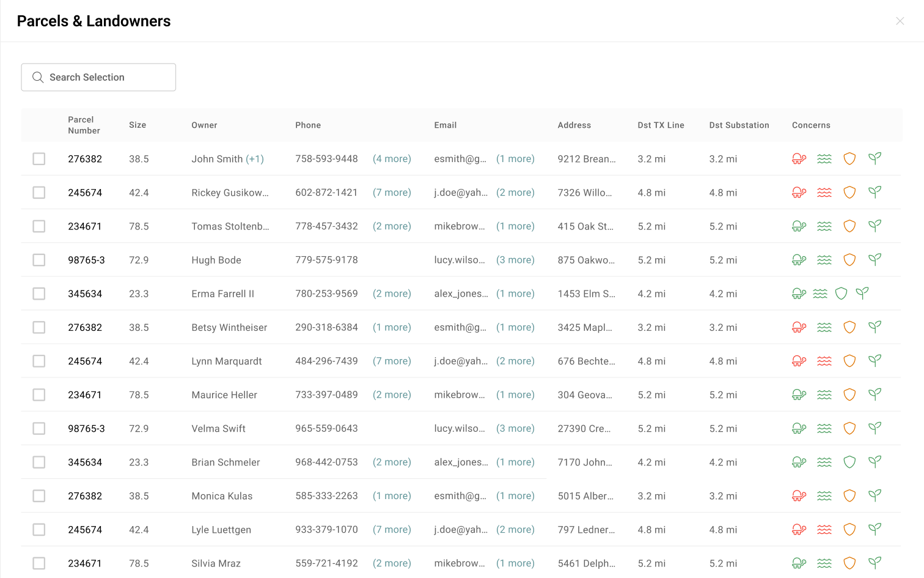The height and width of the screenshot is (578, 924).
Task: Show (7 more) phones for Lyle Luettgen
Action: [x=392, y=529]
